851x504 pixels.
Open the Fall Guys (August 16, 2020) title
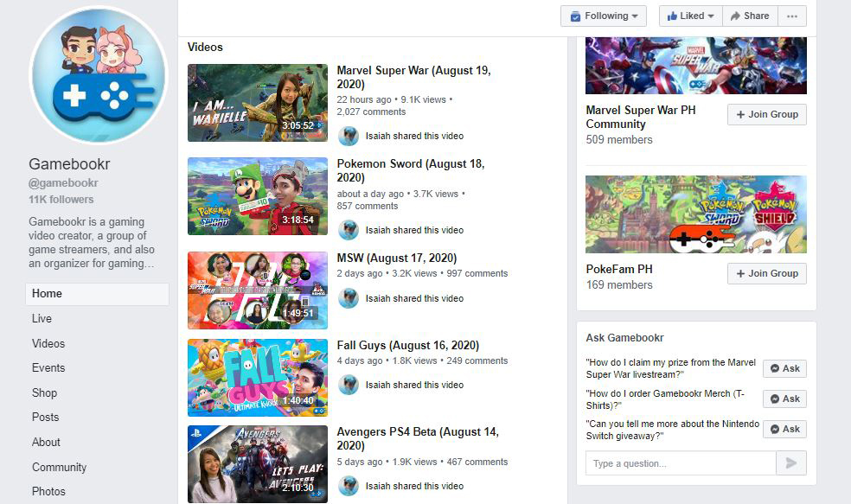pos(408,346)
